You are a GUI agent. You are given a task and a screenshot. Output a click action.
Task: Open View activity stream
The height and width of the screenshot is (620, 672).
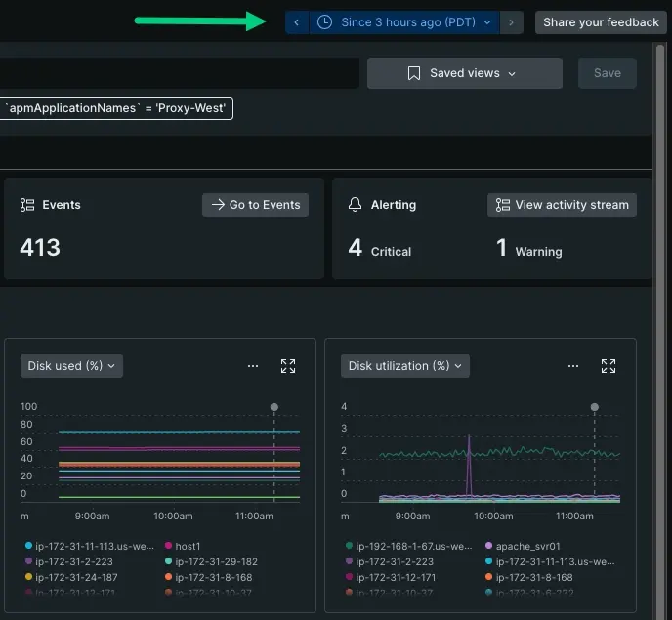coord(562,205)
